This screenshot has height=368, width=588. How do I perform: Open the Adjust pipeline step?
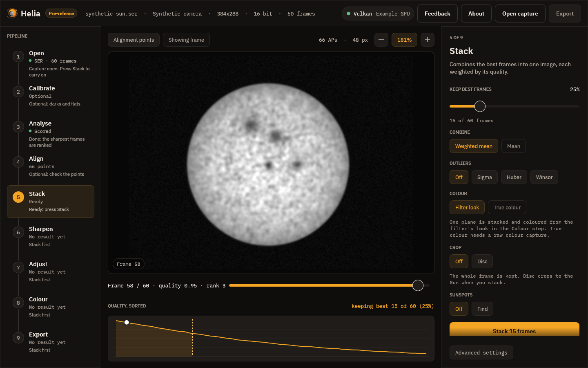click(x=51, y=272)
